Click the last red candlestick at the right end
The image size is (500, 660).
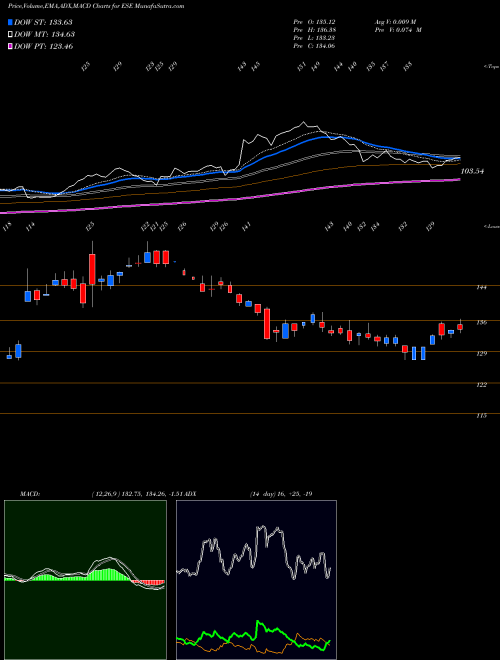[x=460, y=327]
